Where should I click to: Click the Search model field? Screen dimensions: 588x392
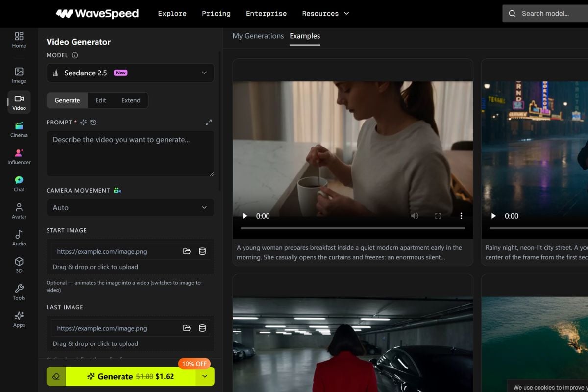(x=545, y=14)
